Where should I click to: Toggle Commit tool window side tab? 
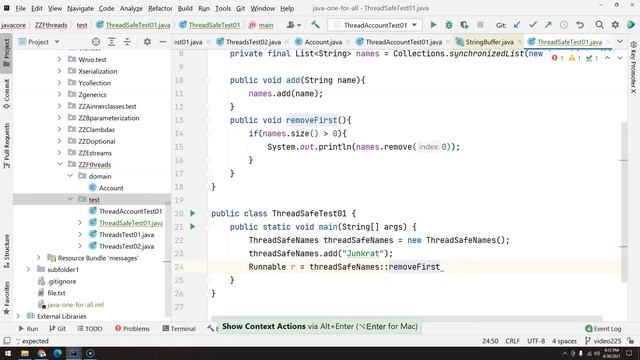(x=7, y=94)
